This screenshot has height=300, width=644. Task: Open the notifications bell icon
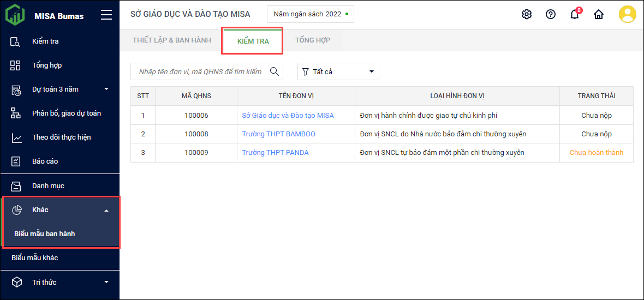(x=575, y=15)
